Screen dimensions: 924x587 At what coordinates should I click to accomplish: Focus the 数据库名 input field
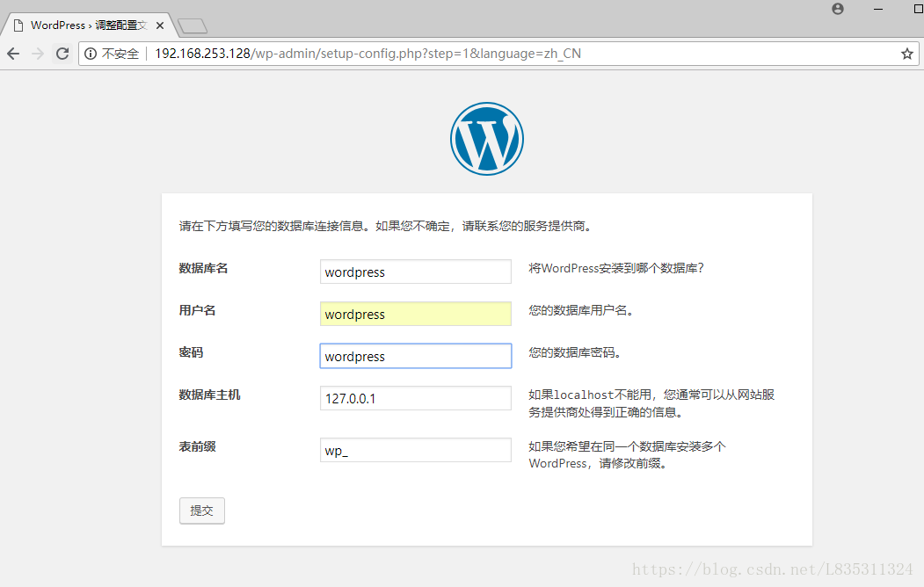point(415,272)
